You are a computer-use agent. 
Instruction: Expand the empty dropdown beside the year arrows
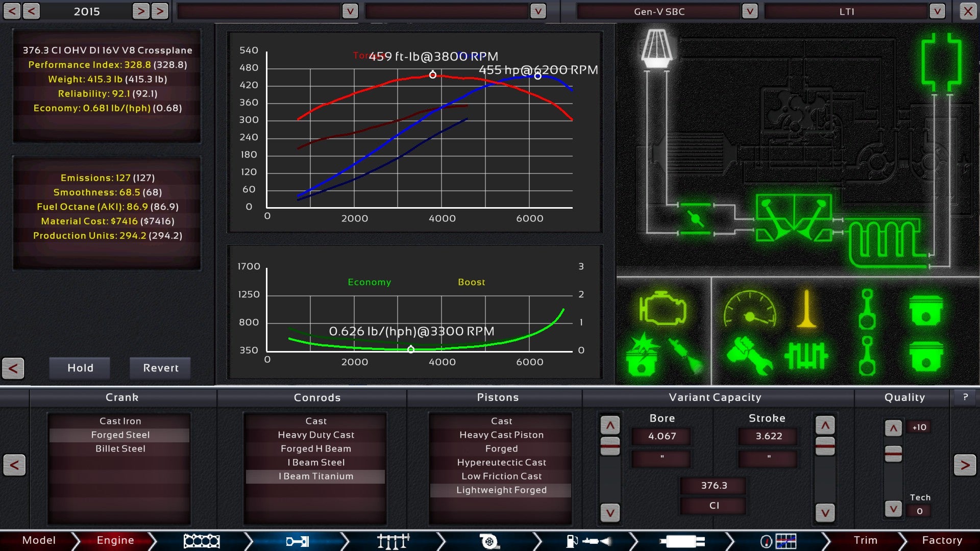point(350,11)
